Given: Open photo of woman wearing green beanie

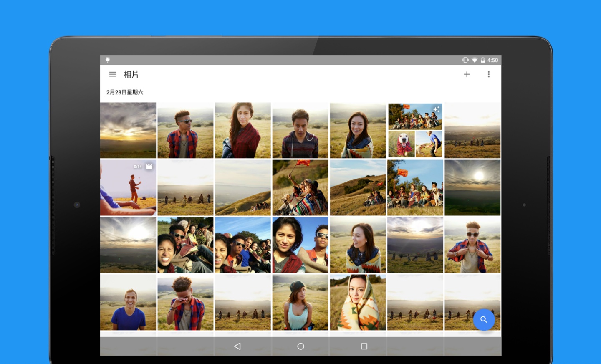Looking at the screenshot, I should pyautogui.click(x=300, y=302).
